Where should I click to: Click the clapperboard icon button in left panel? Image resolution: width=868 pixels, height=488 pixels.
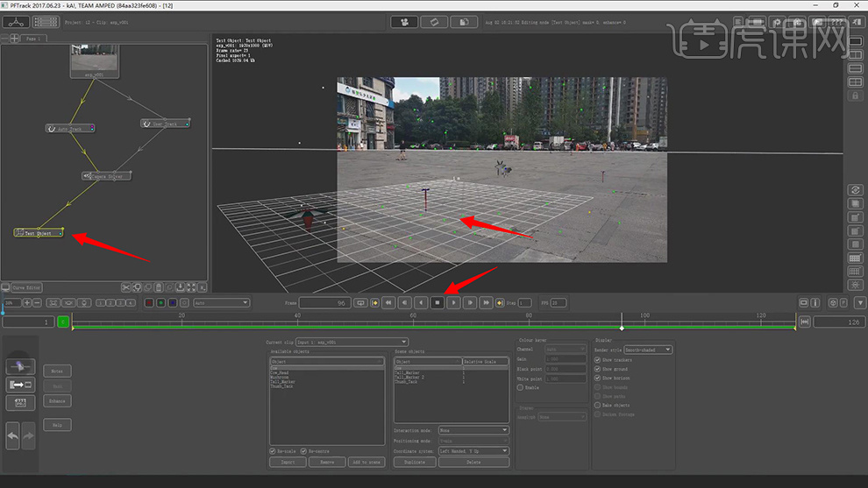pos(20,402)
